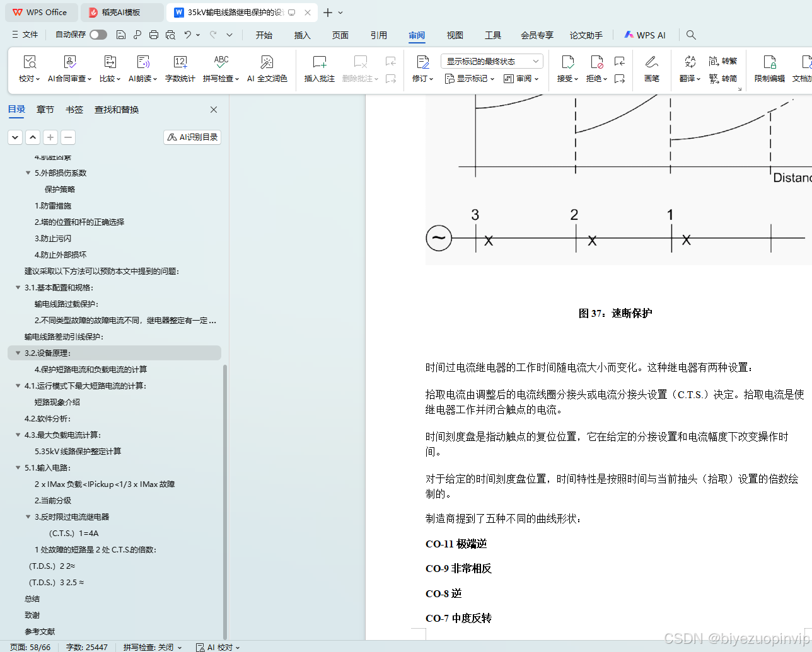
Task: Jump to 参考文献 heading
Action: coord(40,631)
